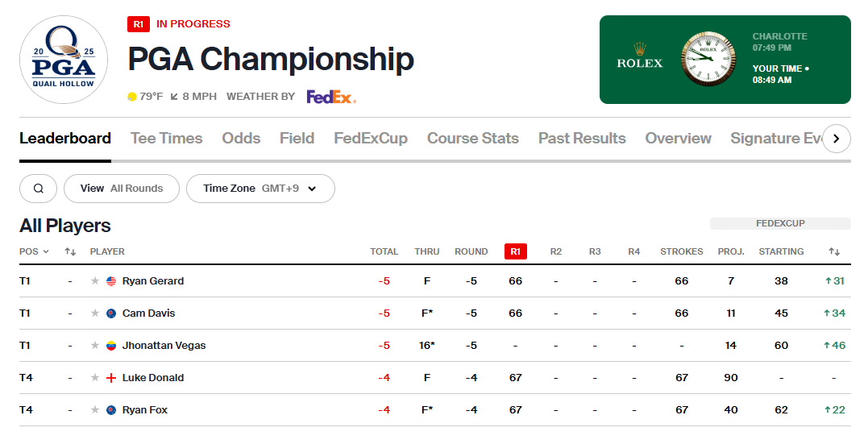This screenshot has height=440, width=868.
Task: Sort by FedExCup rank change arrows header
Action: [x=834, y=251]
